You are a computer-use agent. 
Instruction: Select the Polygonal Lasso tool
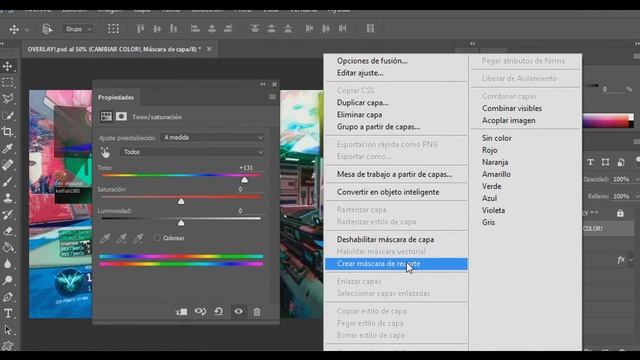tap(8, 99)
